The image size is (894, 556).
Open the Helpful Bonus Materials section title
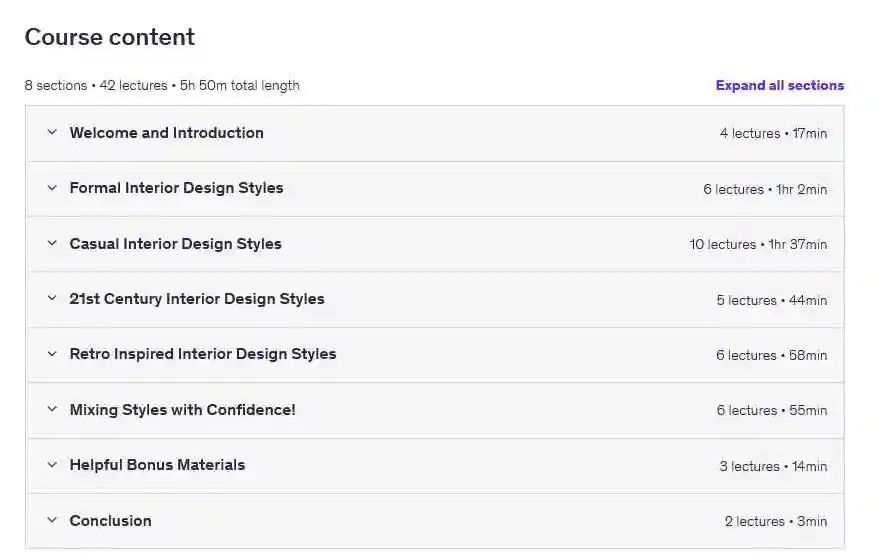click(x=157, y=465)
